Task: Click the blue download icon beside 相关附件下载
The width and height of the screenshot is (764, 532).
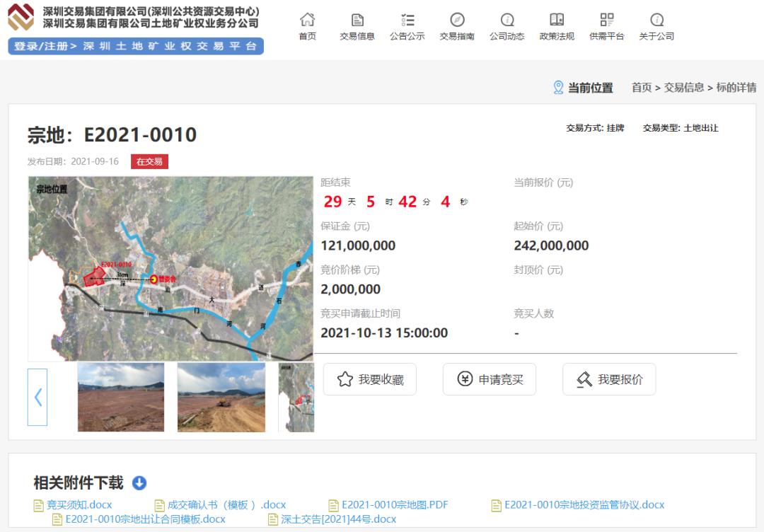Action: click(x=139, y=483)
